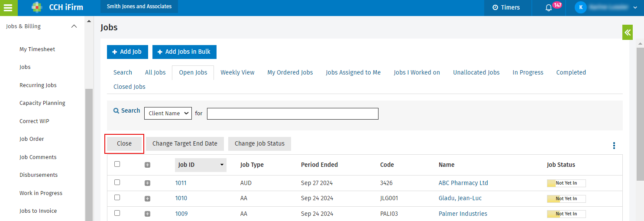This screenshot has height=221, width=644.
Task: Click the page vertical scrollbar
Action: 640,114
